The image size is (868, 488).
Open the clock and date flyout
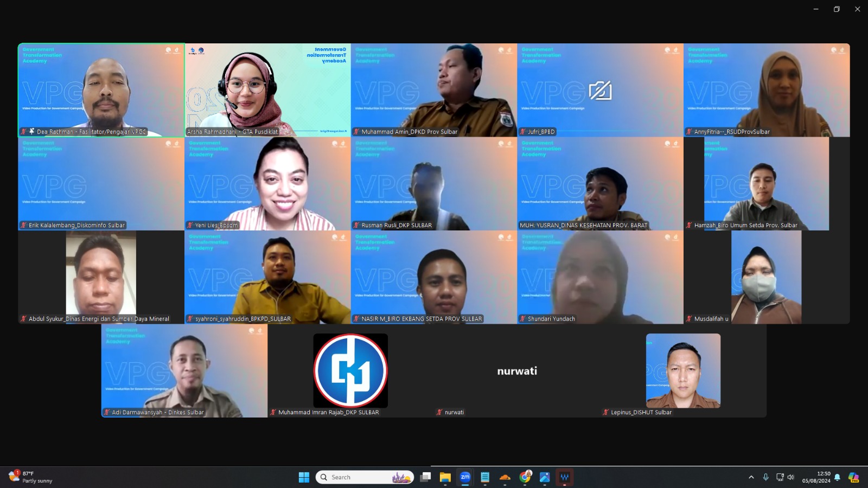[816, 477]
